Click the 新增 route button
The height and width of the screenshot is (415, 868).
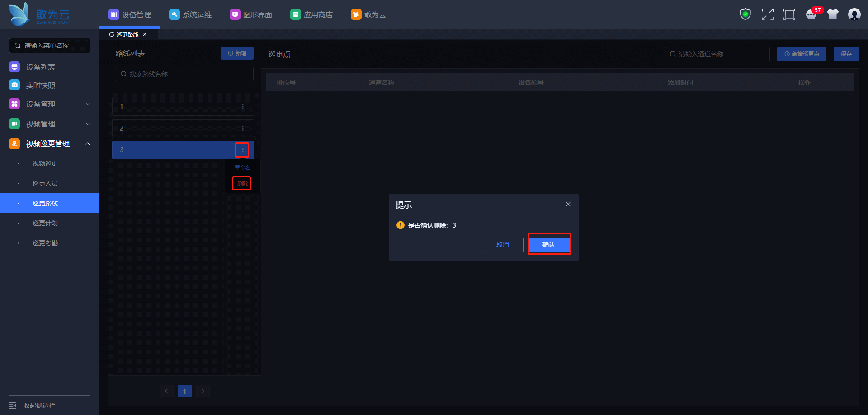[x=237, y=53]
